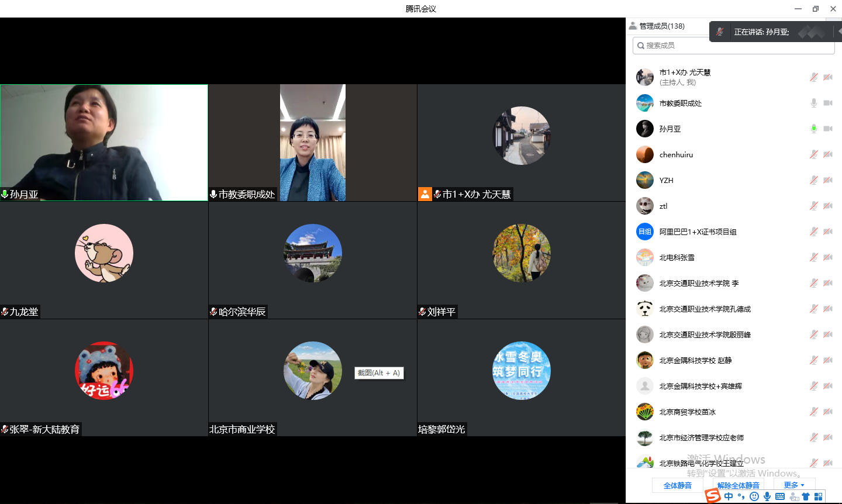Click the screenshot 截图(Alt + A) tooltip button
The height and width of the screenshot is (504, 842).
(x=379, y=373)
